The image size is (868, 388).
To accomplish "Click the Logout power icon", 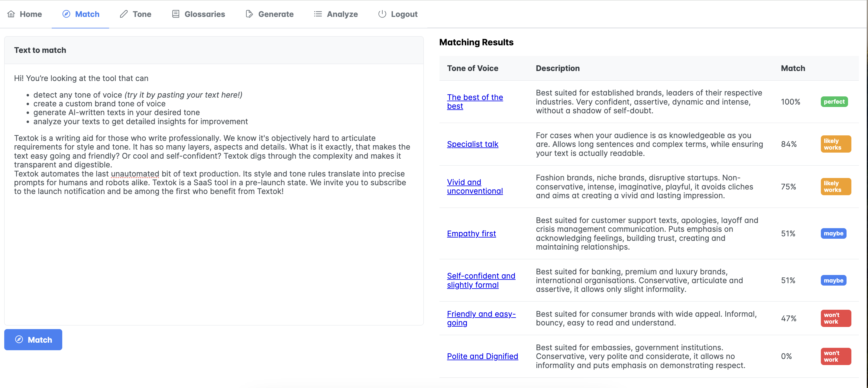I will [x=382, y=14].
